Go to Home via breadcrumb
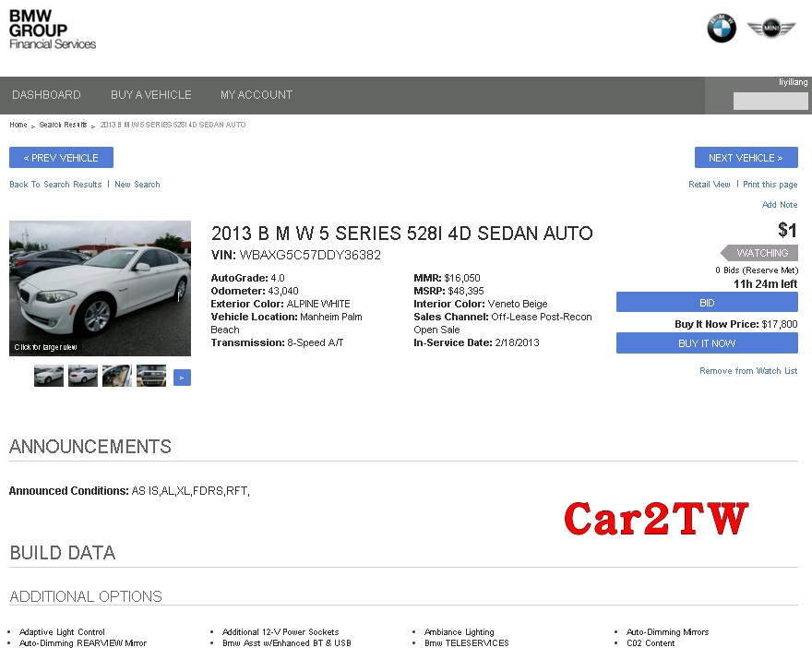 pos(18,125)
